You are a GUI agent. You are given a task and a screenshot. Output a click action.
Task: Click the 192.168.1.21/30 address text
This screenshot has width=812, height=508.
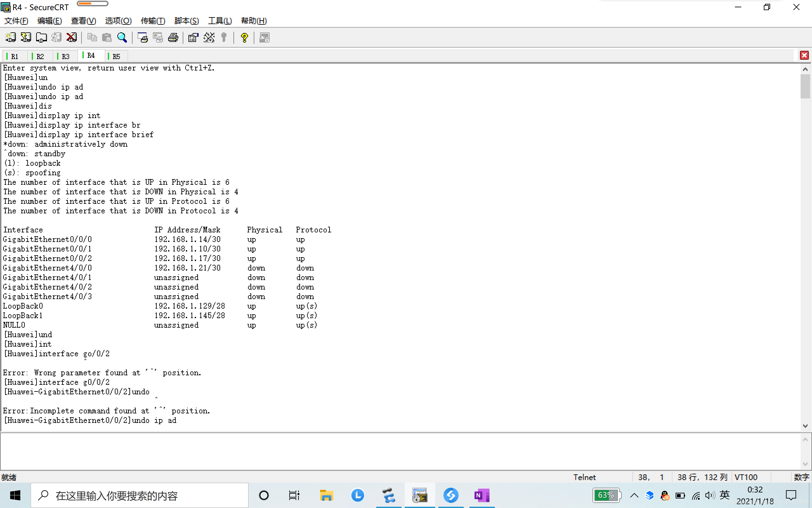(187, 268)
